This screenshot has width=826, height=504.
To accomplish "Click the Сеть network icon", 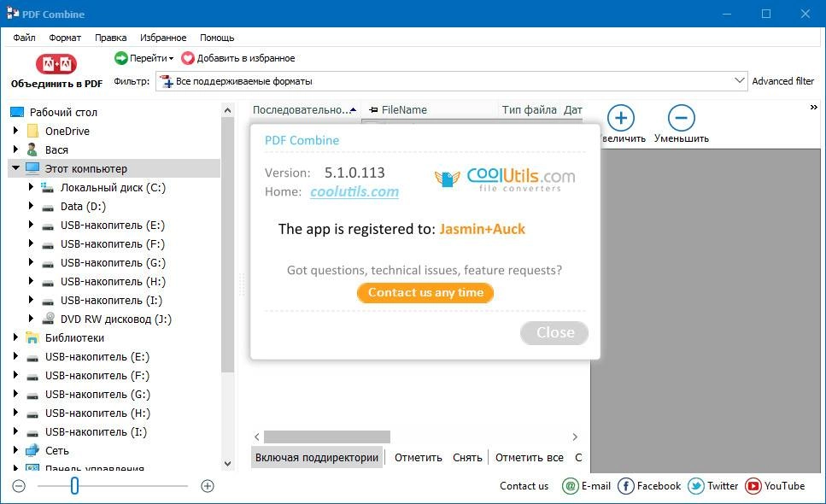I will tap(32, 450).
